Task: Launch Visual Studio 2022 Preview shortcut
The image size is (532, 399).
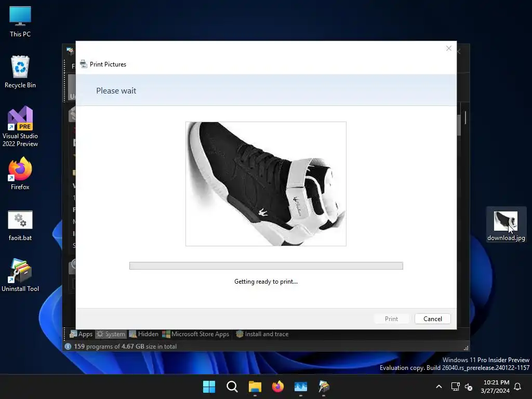Action: pos(20,126)
